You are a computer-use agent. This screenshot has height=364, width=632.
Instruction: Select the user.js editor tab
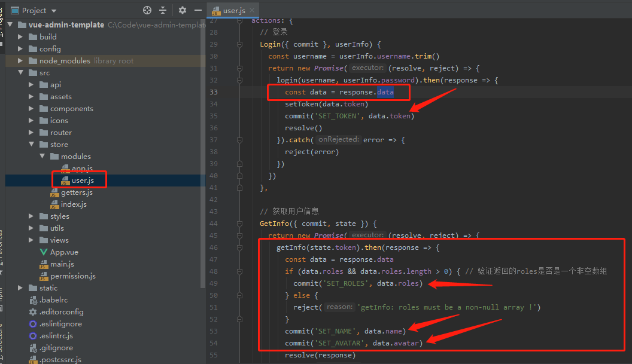(233, 11)
